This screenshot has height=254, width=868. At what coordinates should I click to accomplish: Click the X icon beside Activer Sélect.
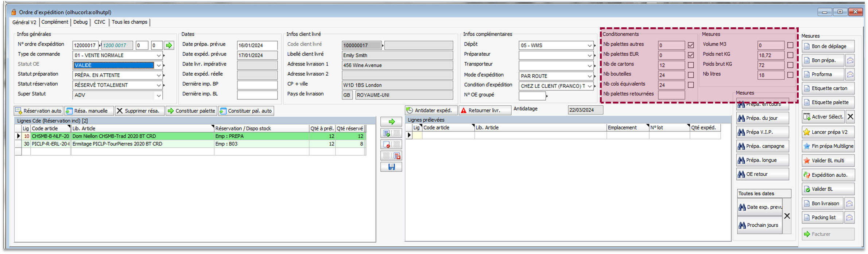(850, 117)
